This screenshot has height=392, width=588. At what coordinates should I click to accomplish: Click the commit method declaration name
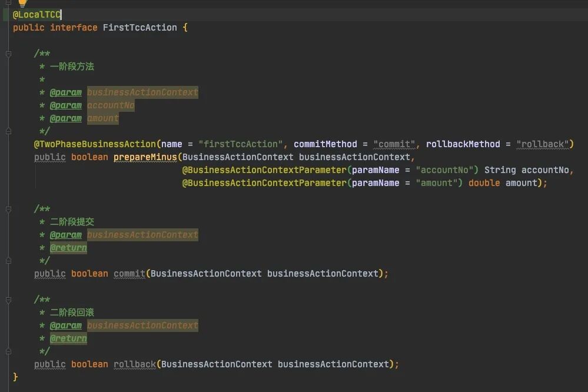[x=129, y=274]
